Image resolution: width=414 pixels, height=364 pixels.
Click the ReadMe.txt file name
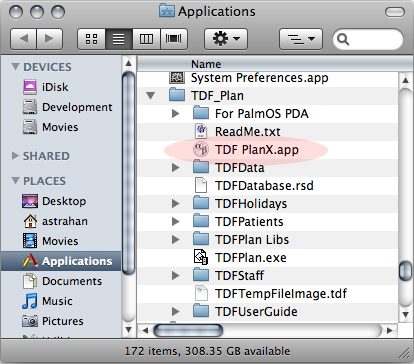248,132
